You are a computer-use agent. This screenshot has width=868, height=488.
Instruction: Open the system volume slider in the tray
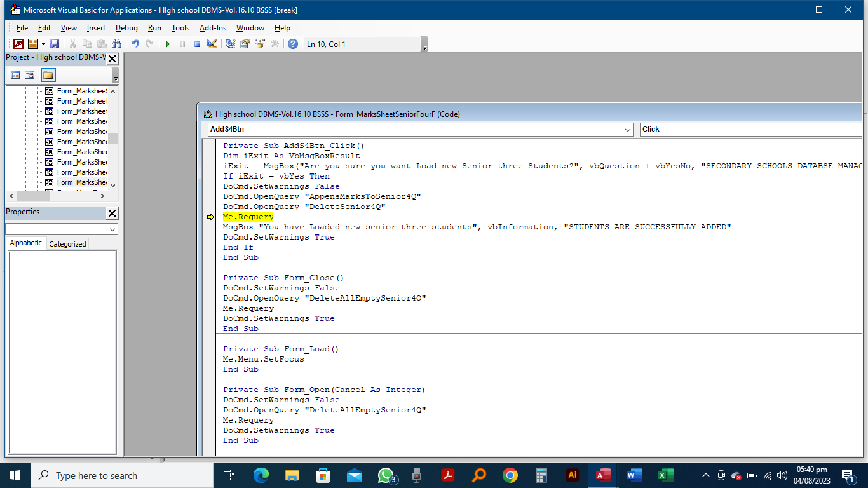tap(781, 475)
